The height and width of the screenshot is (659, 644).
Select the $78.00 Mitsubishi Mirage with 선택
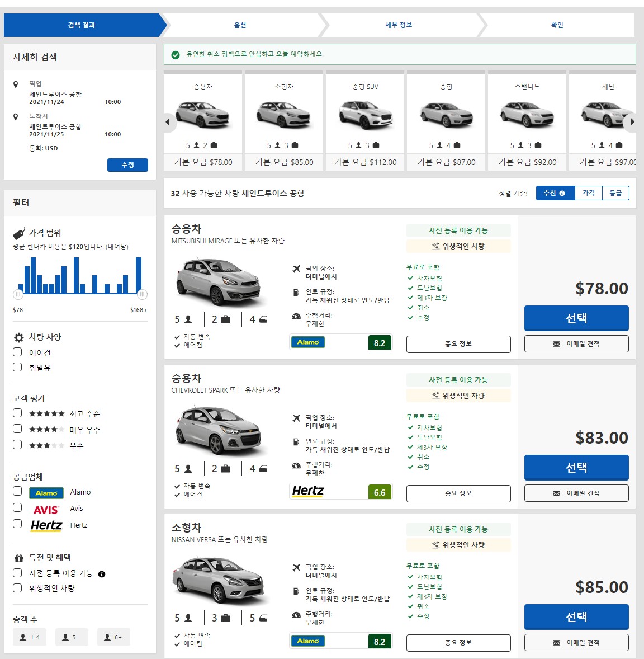click(576, 318)
